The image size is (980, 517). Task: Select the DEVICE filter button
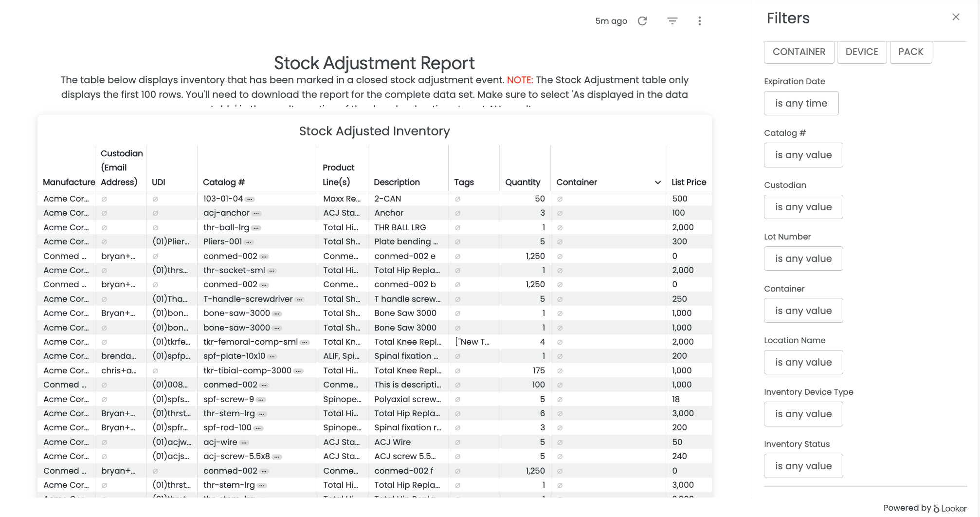pyautogui.click(x=861, y=52)
